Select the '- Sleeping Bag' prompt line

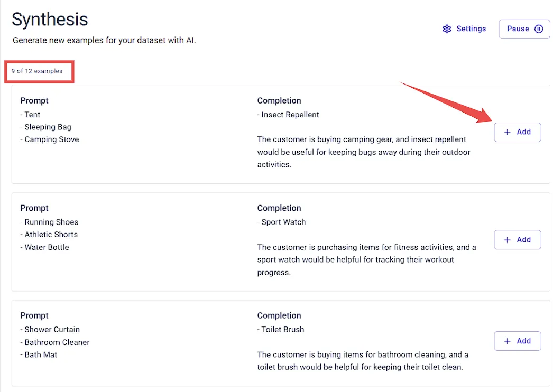point(46,127)
